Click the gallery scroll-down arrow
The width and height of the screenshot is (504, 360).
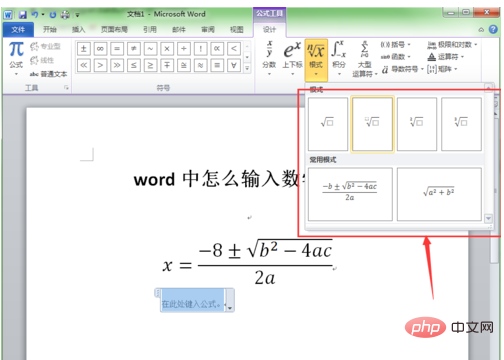click(x=488, y=219)
